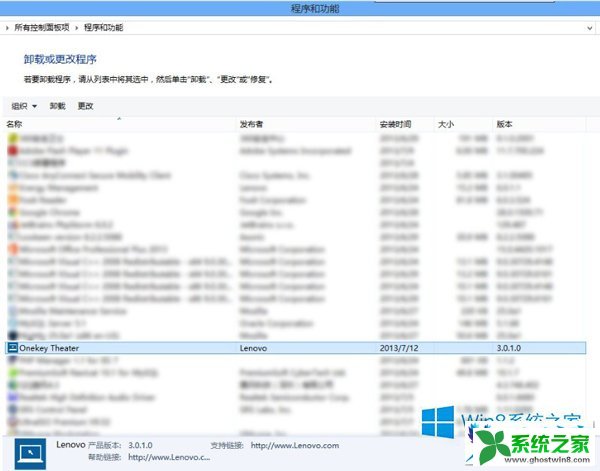Image resolution: width=600 pixels, height=471 pixels.
Task: Click the Google Chrome icon in list
Action: (x=12, y=213)
